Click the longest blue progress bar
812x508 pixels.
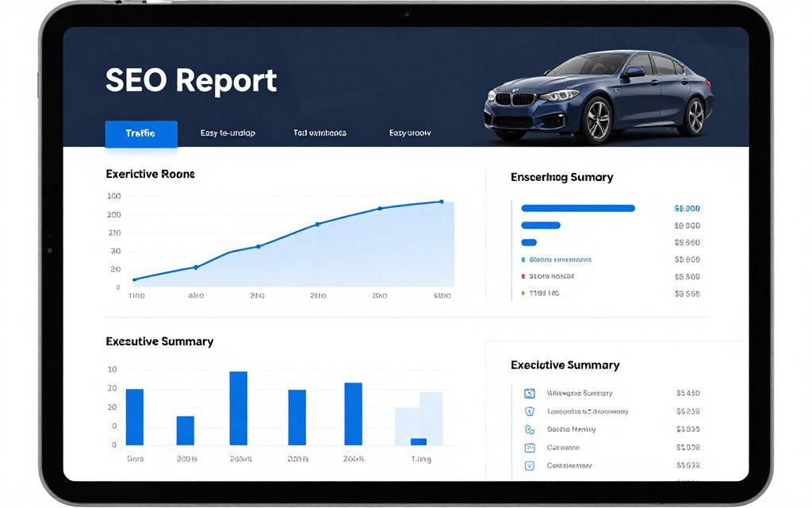[578, 209]
